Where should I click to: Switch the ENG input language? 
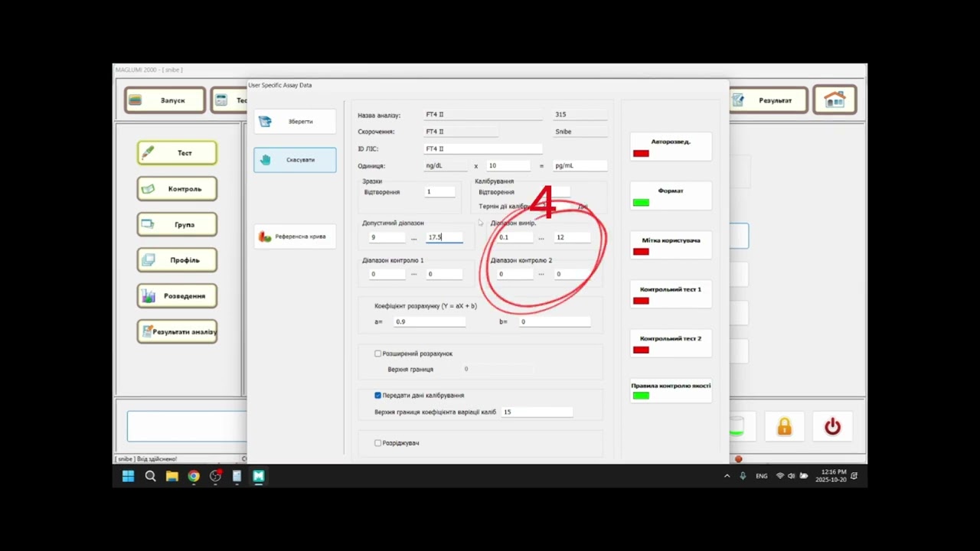tap(762, 476)
